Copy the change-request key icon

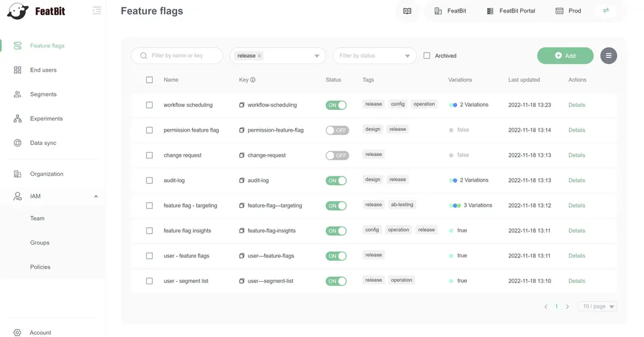click(242, 155)
